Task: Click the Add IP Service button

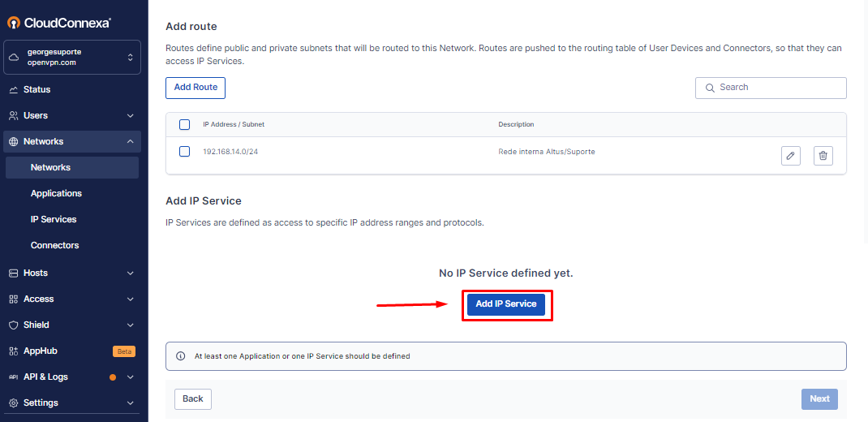Action: [506, 304]
